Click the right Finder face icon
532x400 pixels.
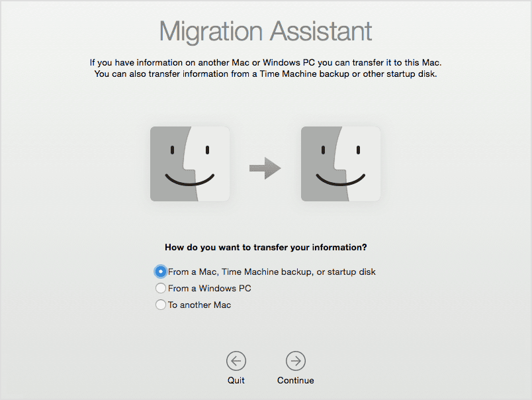[x=340, y=164]
